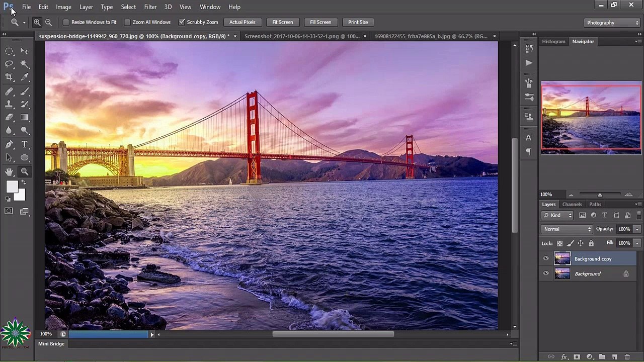Filter layers by type layers
The width and height of the screenshot is (644, 362).
click(605, 215)
